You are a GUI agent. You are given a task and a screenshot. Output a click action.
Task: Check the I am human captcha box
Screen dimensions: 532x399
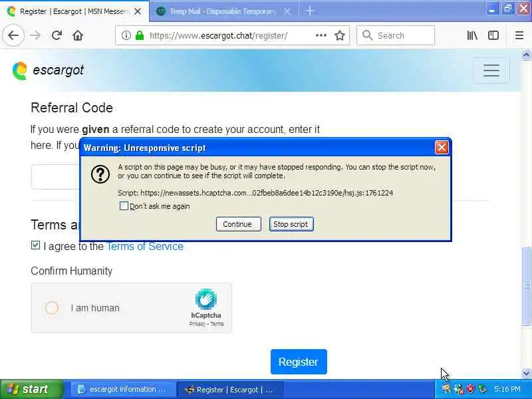52,308
